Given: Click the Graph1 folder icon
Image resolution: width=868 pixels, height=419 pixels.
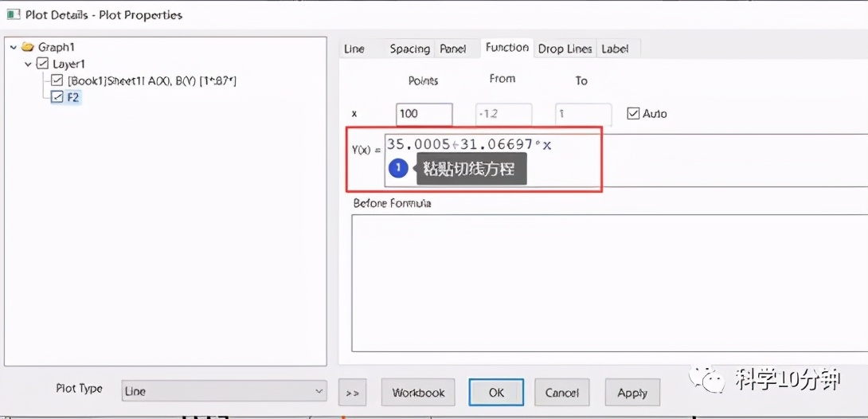Looking at the screenshot, I should coord(28,47).
